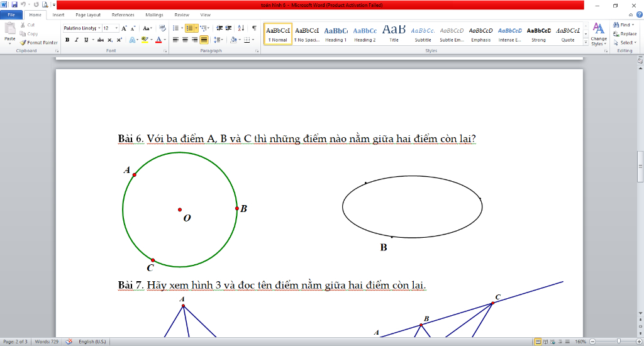Activate the Format Painter
Viewport: 644px width, 346px height.
(x=38, y=42)
